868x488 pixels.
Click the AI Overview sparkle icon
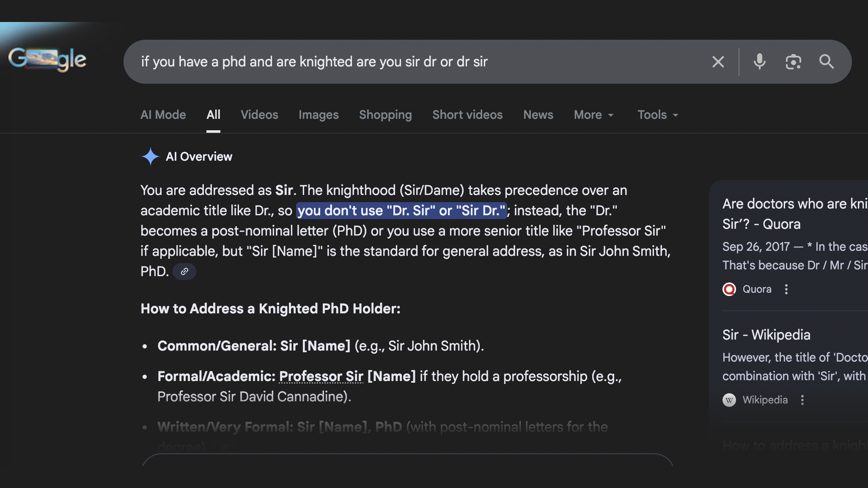(150, 156)
